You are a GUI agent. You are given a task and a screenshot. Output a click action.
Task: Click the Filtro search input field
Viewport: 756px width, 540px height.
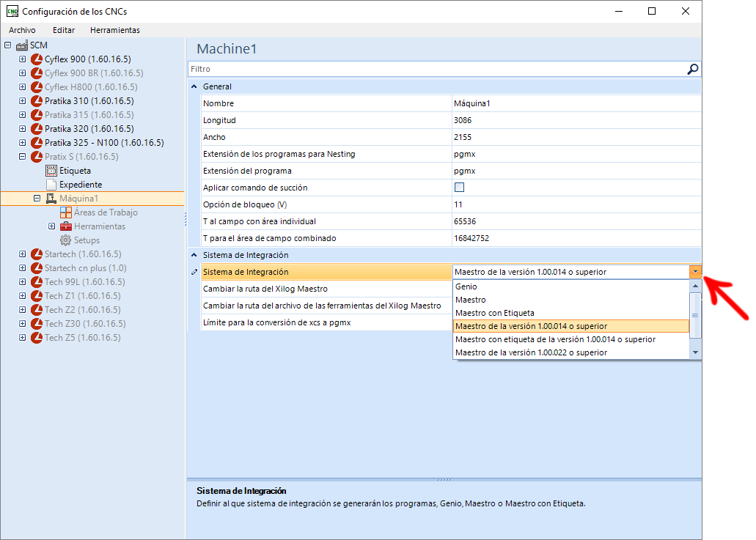pos(437,70)
